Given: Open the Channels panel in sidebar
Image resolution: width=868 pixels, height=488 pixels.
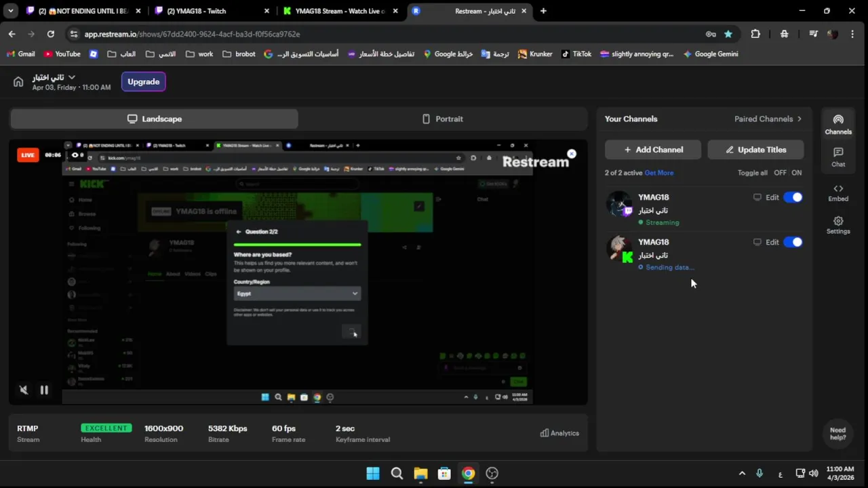Looking at the screenshot, I should coord(838,124).
